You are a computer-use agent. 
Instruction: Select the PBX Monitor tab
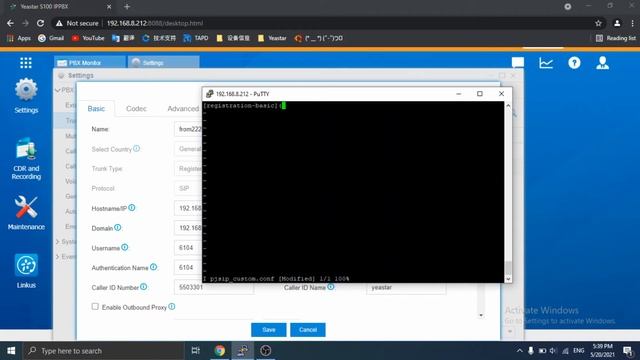click(90, 62)
